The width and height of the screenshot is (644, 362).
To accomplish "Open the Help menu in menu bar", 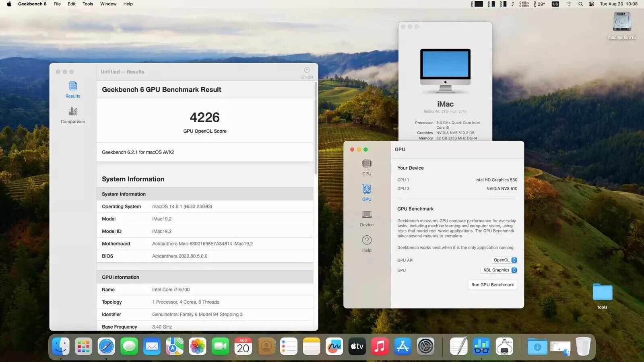I will pyautogui.click(x=128, y=4).
